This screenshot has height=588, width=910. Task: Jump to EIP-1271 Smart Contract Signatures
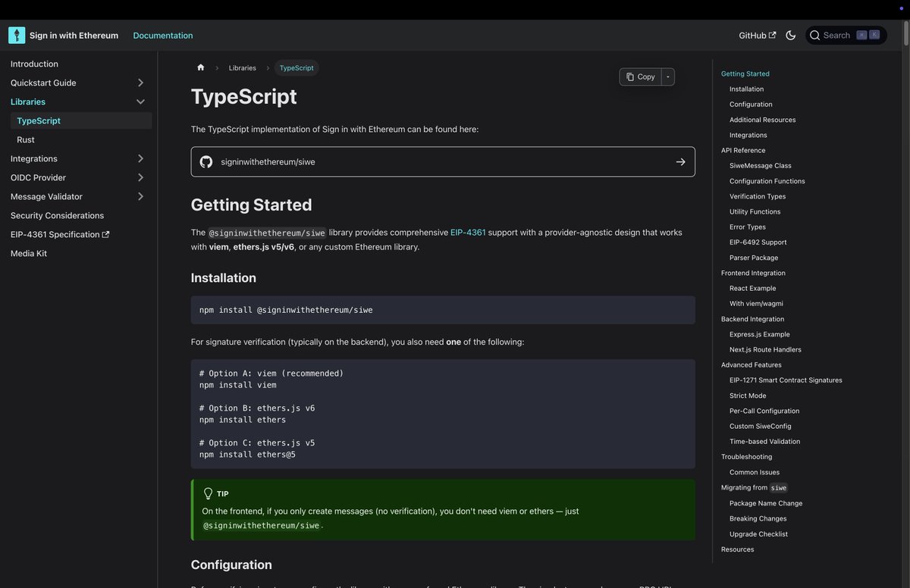(x=786, y=380)
